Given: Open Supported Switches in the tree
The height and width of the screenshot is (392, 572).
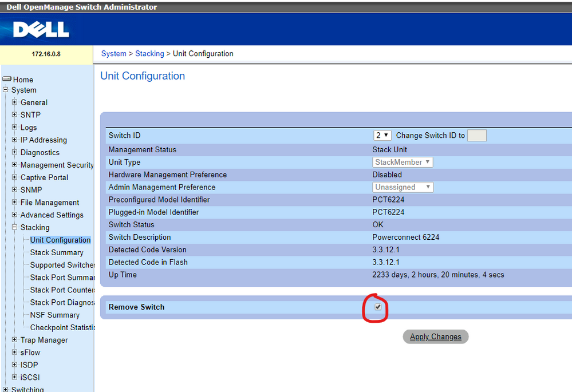Looking at the screenshot, I should click(x=62, y=265).
